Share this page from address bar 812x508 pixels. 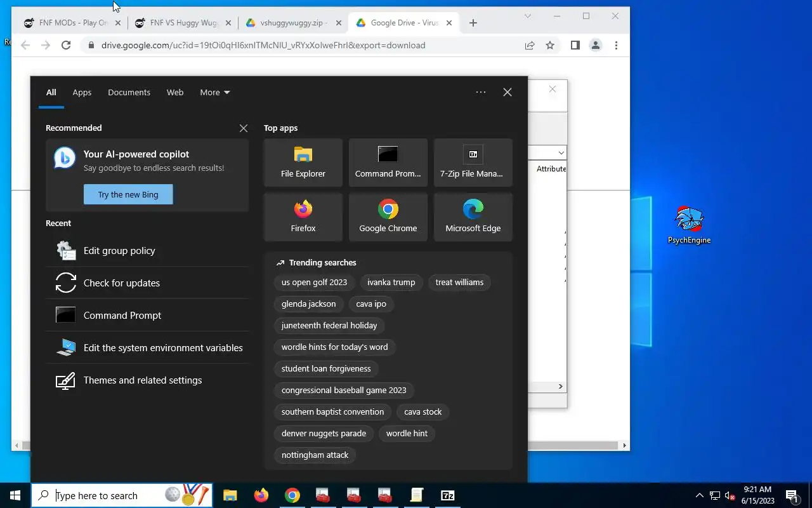coord(530,45)
